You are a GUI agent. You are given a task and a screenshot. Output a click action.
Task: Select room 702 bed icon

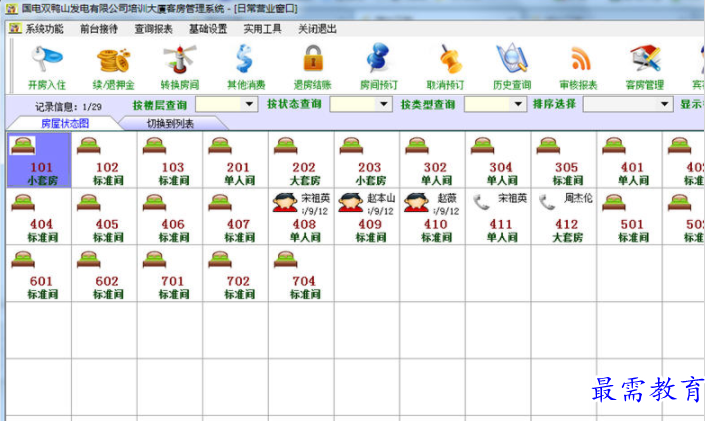[x=220, y=260]
